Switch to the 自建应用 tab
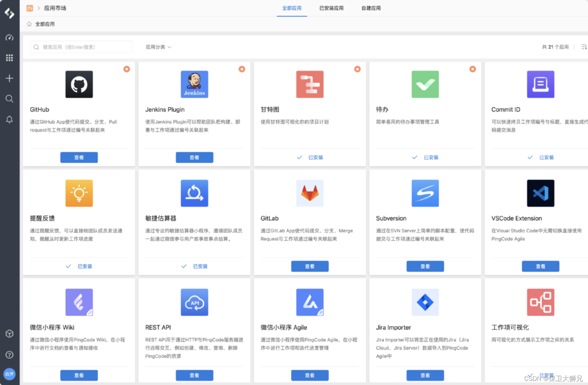This screenshot has width=588, height=385. pos(371,8)
